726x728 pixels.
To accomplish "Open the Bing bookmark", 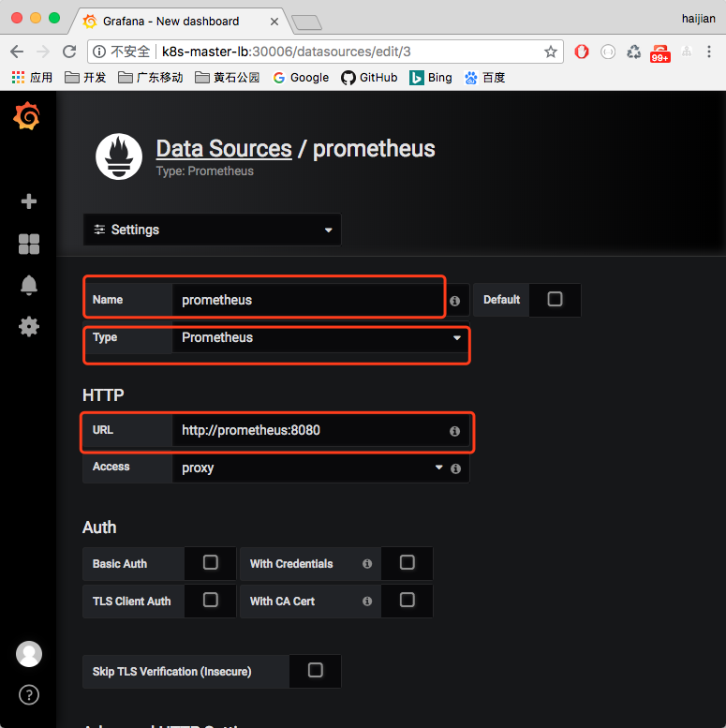I will coord(431,78).
